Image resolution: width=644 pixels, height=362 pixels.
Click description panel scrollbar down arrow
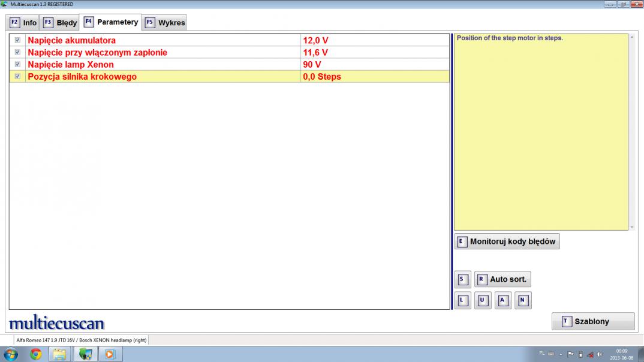tap(632, 227)
